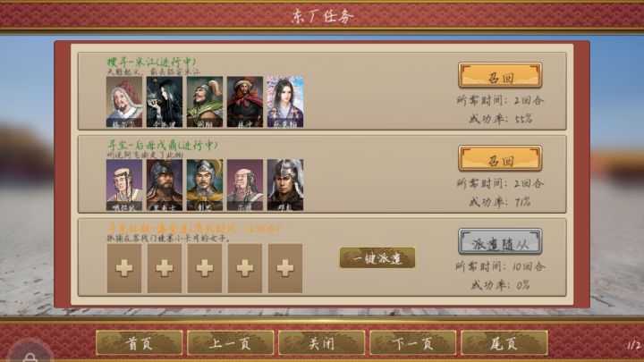Click the black-haired figure holding cup portrait
The width and height of the screenshot is (644, 362).
165,101
